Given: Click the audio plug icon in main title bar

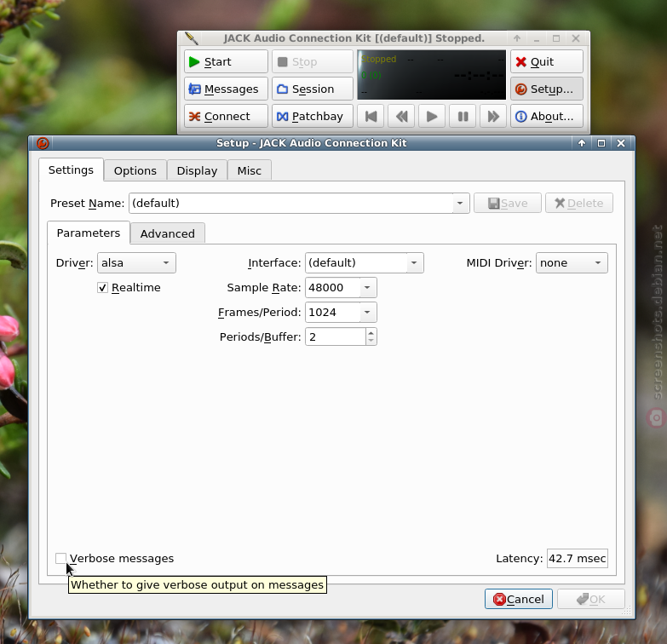Looking at the screenshot, I should (x=192, y=38).
